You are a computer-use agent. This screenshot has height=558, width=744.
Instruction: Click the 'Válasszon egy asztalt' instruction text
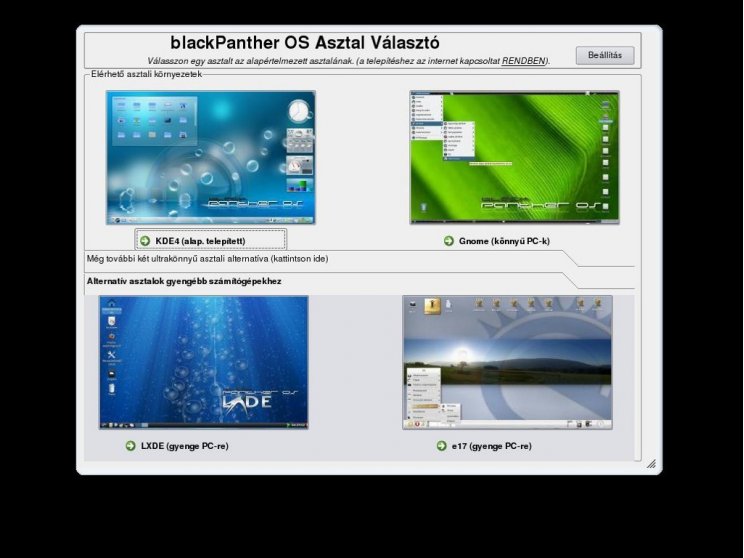click(349, 61)
